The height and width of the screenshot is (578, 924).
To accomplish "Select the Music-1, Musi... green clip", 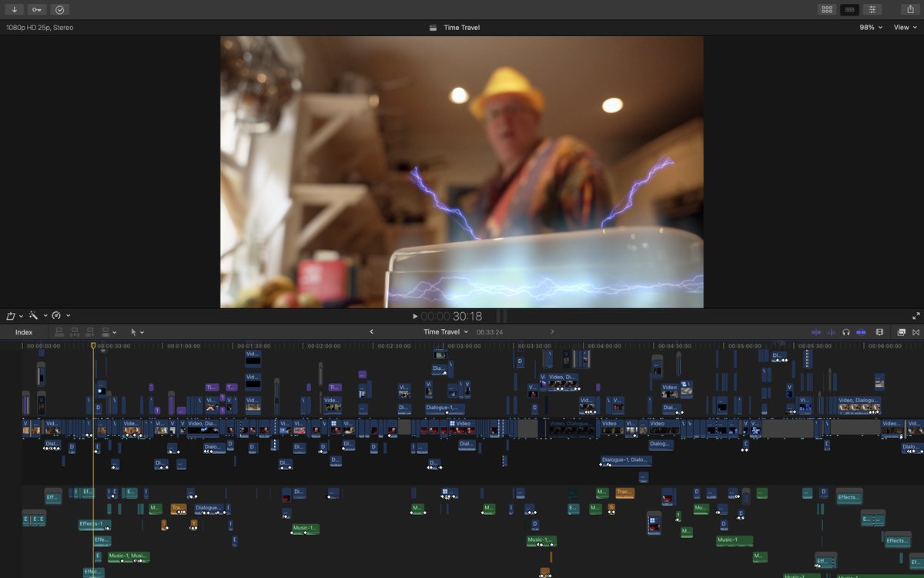I will tap(128, 556).
